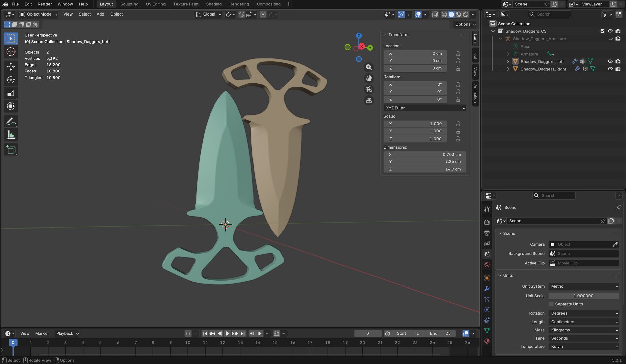Open the XYZ Euler rotation mode dropdown
The height and width of the screenshot is (364, 626).
[424, 108]
